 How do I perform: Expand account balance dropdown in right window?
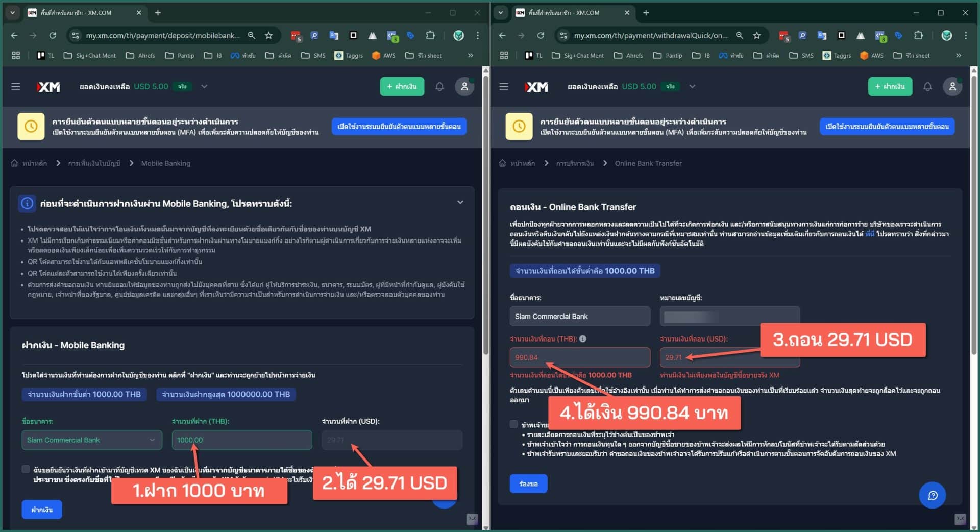[692, 86]
